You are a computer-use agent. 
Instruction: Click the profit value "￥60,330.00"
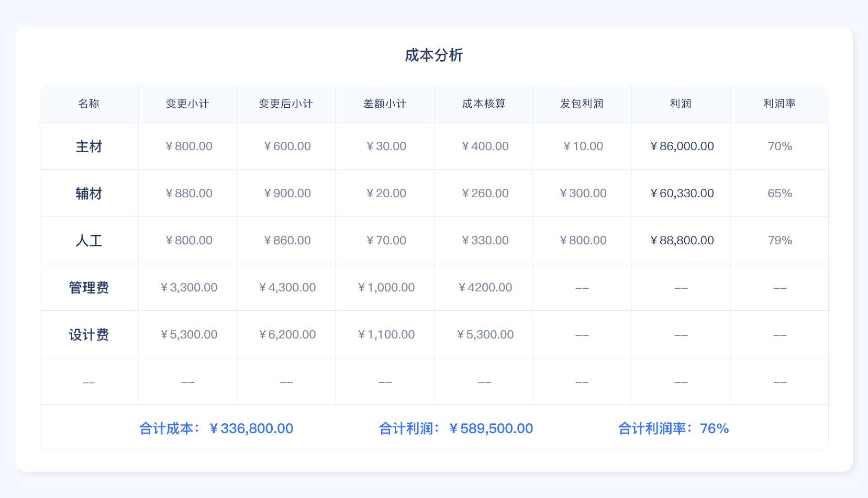point(681,194)
